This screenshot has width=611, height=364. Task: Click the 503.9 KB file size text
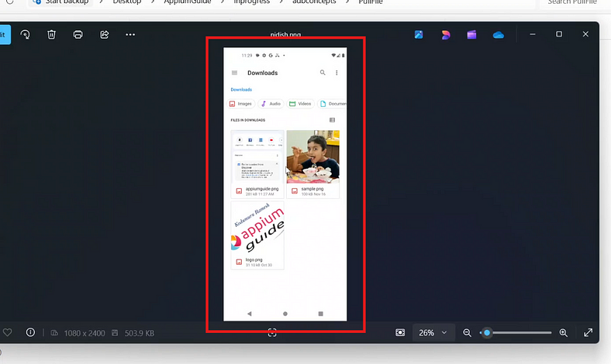point(139,333)
